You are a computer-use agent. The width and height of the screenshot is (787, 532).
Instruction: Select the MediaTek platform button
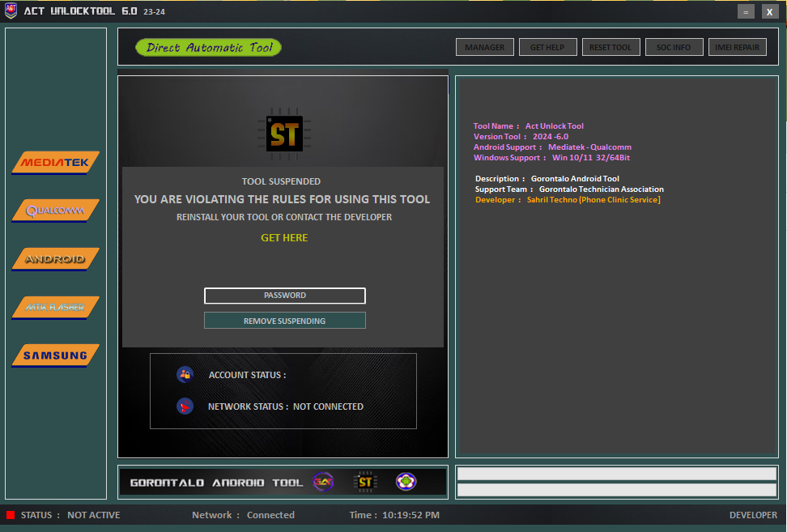[55, 163]
